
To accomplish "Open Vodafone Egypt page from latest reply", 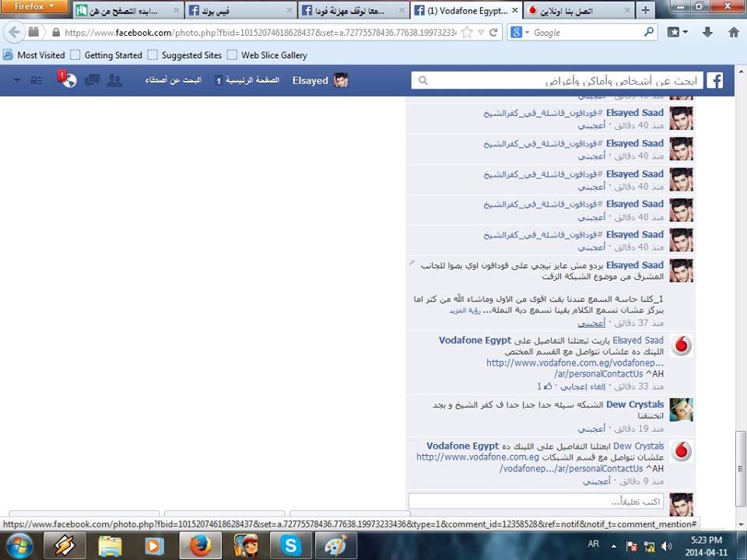I will click(x=462, y=446).
